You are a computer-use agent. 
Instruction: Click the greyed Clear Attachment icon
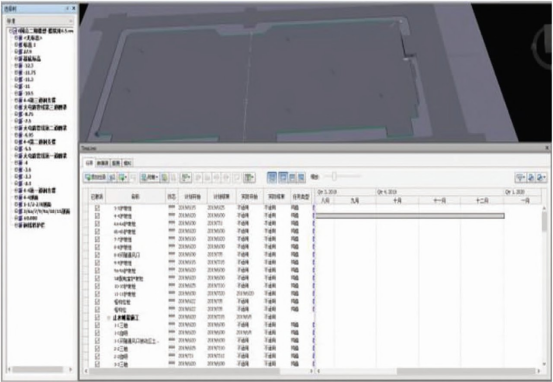173,177
